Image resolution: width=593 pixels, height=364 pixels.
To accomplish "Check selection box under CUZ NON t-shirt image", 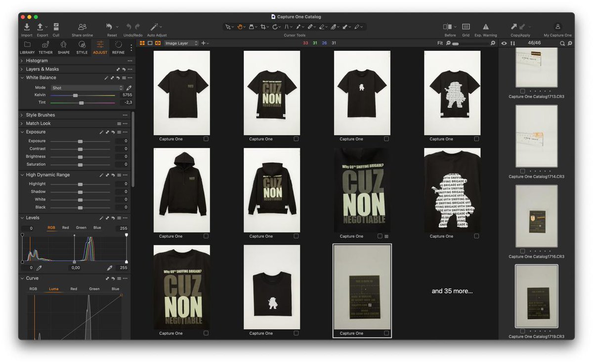I will tap(296, 139).
